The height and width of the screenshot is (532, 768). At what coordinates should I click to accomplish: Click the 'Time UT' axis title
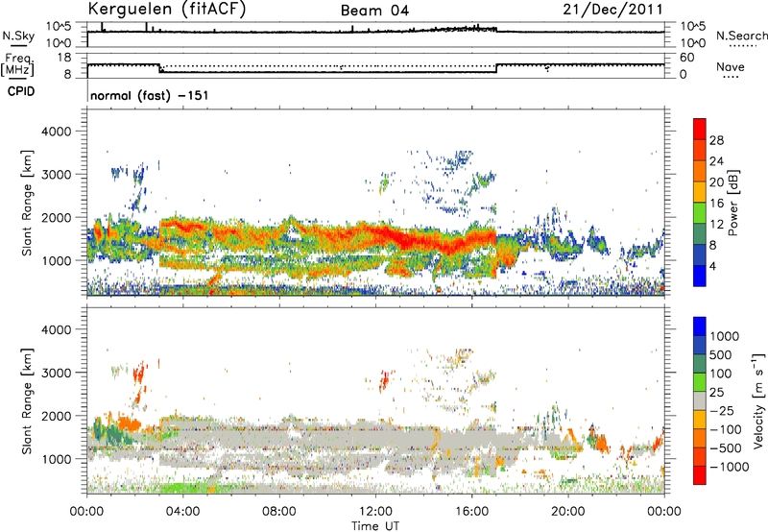375,525
